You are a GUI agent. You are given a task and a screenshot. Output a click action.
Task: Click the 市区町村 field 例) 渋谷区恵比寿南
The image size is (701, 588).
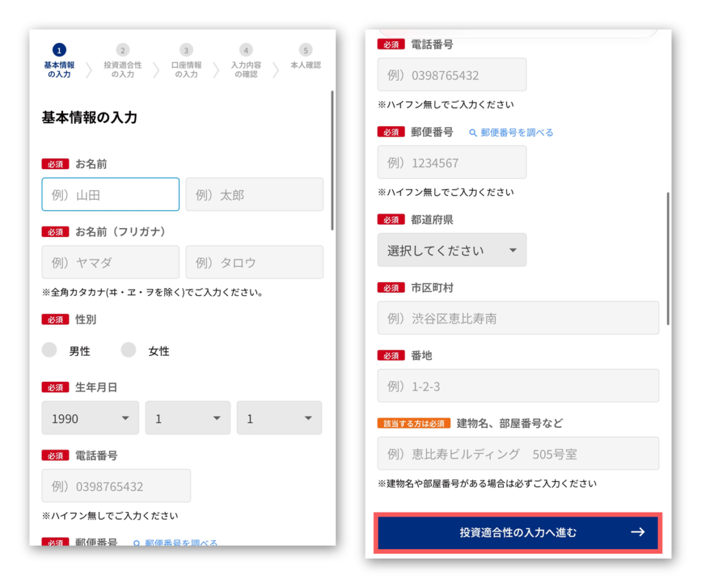(x=518, y=318)
